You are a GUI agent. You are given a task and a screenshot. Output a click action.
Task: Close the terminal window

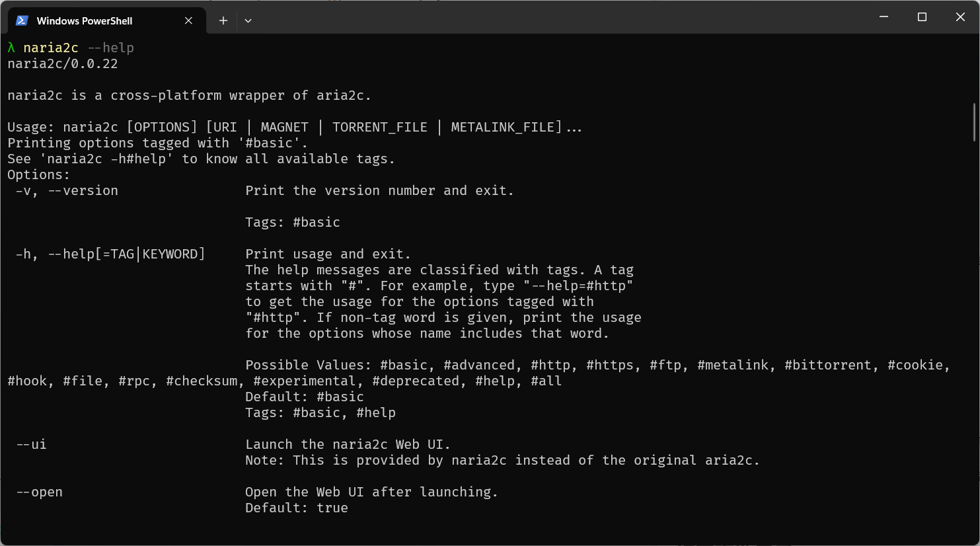click(x=960, y=17)
